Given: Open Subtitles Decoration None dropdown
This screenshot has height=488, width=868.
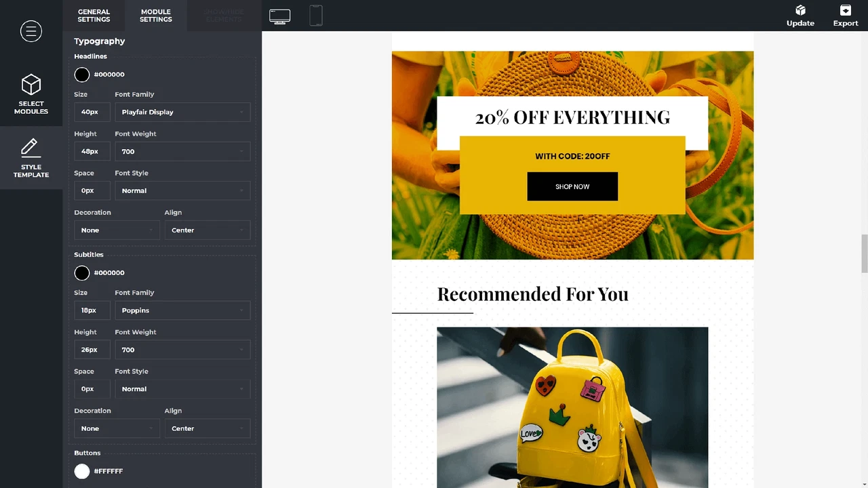Looking at the screenshot, I should [117, 428].
